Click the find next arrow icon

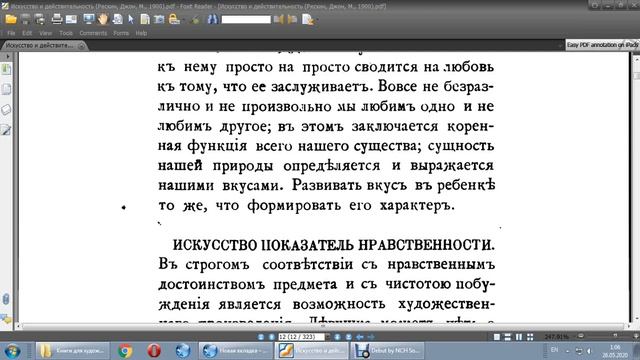293,19
